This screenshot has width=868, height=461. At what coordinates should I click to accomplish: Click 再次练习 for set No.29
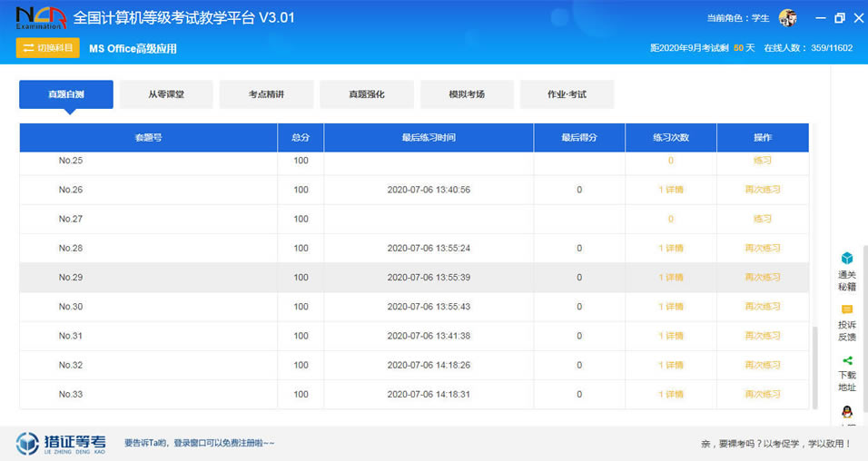[x=762, y=278]
